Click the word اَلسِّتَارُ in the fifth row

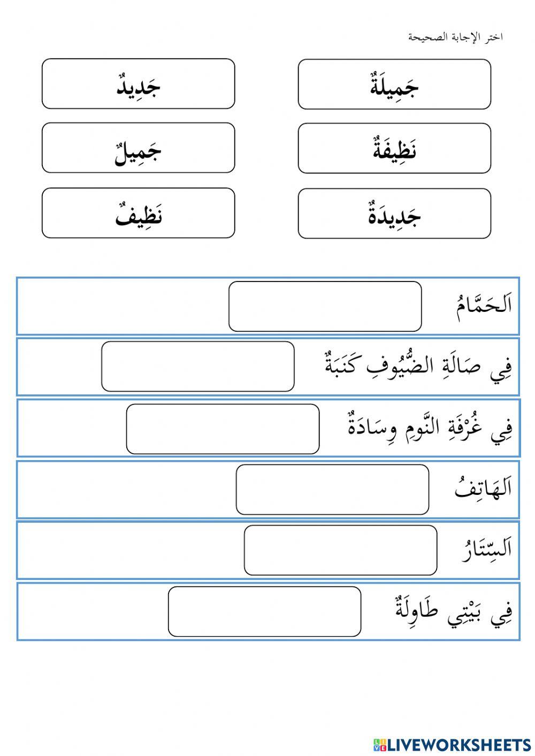click(x=486, y=549)
